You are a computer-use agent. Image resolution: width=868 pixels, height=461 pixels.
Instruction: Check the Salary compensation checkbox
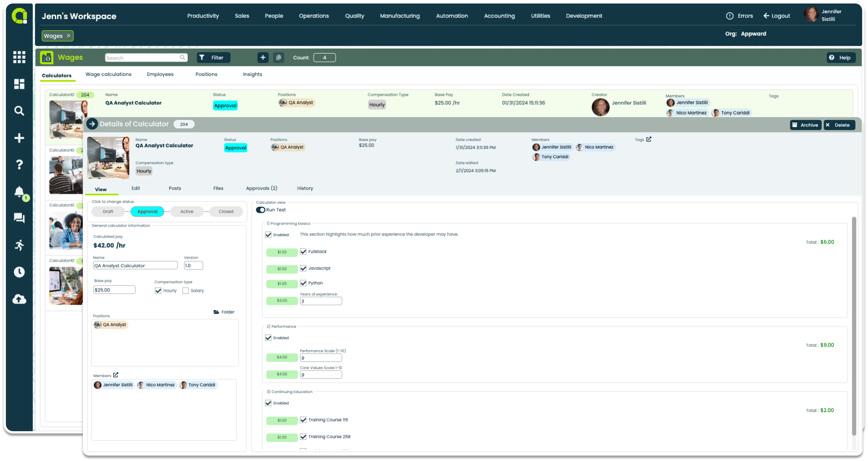pyautogui.click(x=185, y=291)
